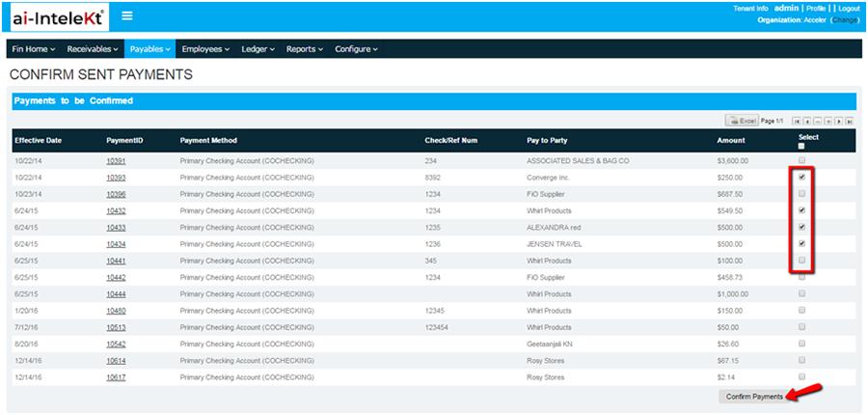Uncheck the Converge Inc. payment checkbox
Viewport: 868px width, 415px height.
coord(802,177)
